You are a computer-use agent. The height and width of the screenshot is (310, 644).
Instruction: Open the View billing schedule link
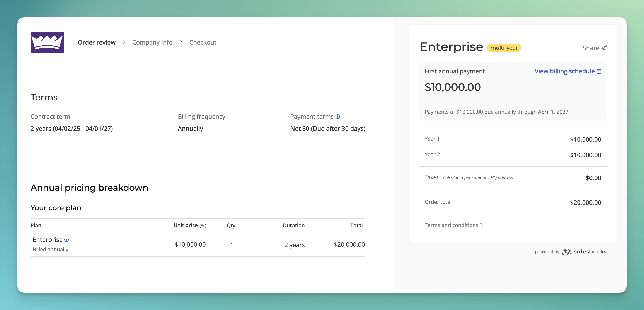click(564, 71)
